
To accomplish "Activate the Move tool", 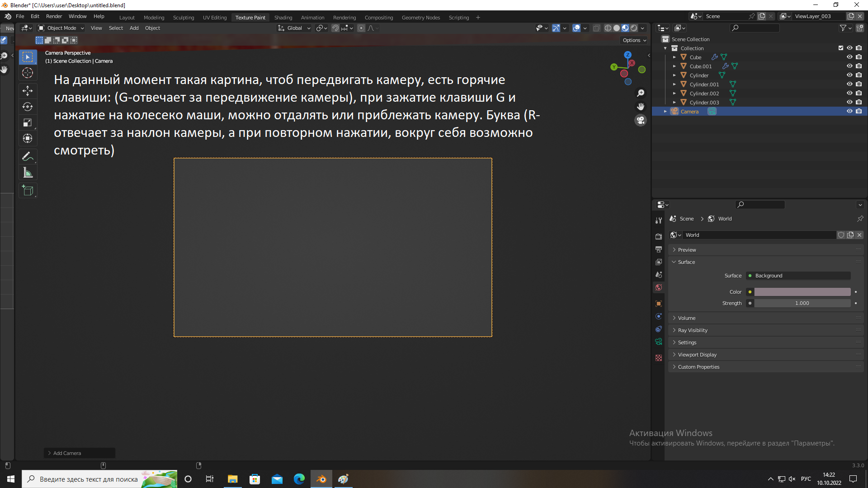I will point(28,91).
